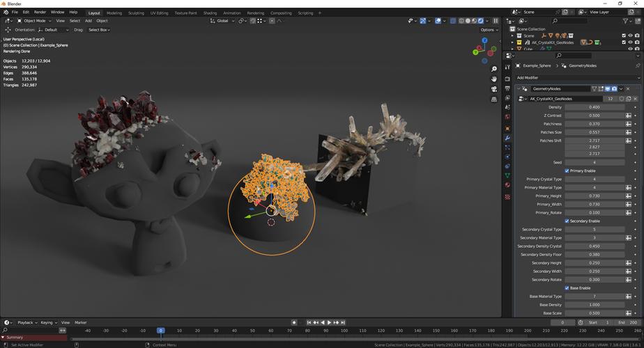Open the Add Modifier dropdown
This screenshot has height=348, width=644.
(x=578, y=77)
